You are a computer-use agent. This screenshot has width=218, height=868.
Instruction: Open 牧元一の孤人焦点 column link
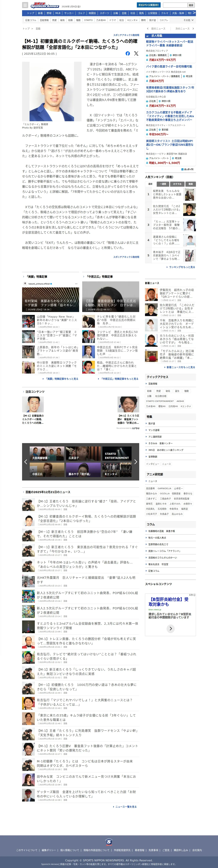click(157, 538)
